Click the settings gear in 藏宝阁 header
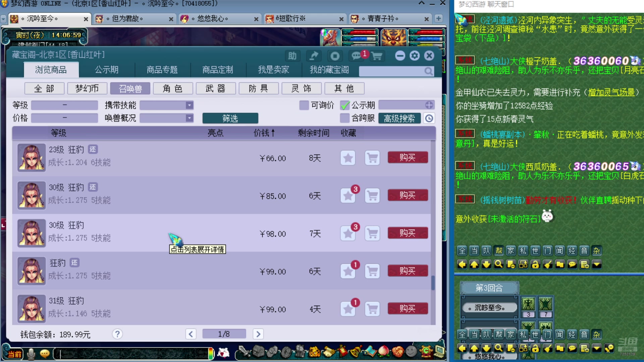 coord(415,56)
